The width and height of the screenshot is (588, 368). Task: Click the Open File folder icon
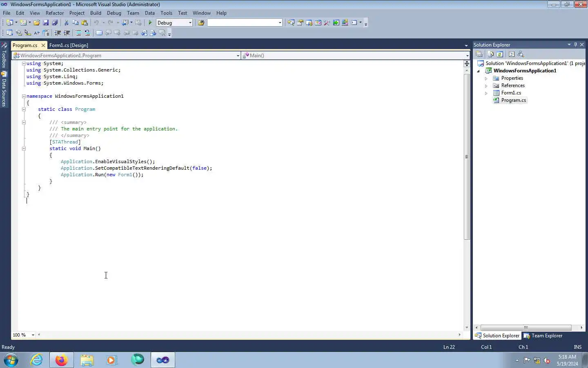(x=37, y=23)
